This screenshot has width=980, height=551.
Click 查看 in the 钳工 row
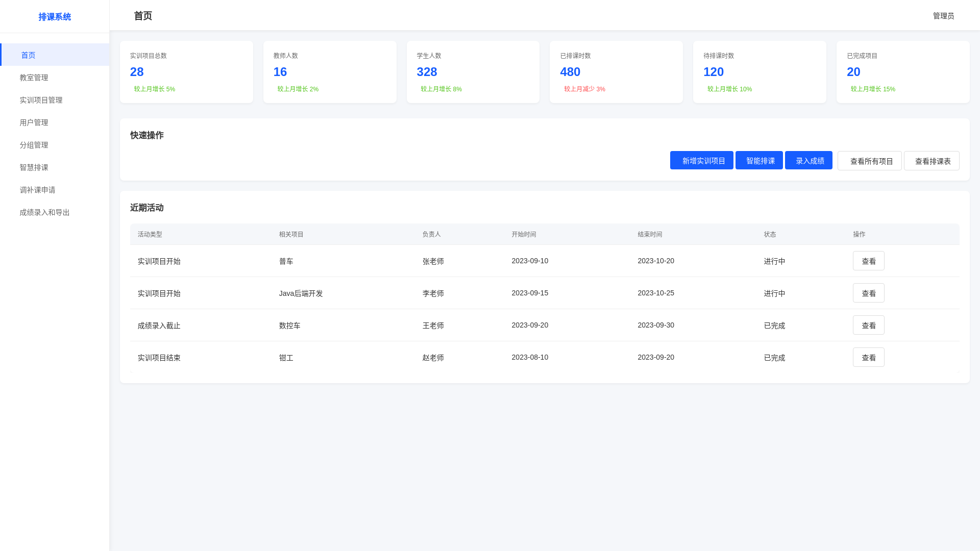[868, 358]
